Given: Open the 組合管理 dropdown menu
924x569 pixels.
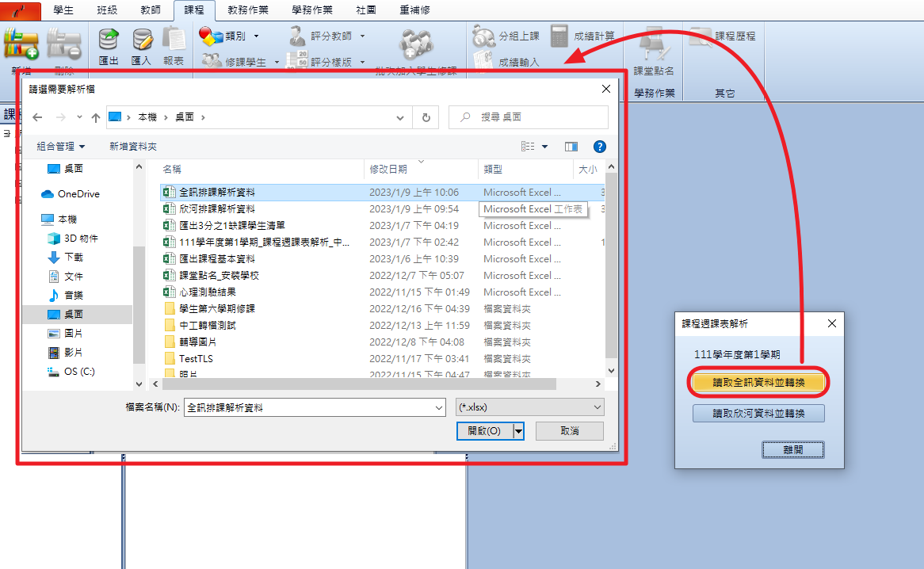Looking at the screenshot, I should [60, 147].
